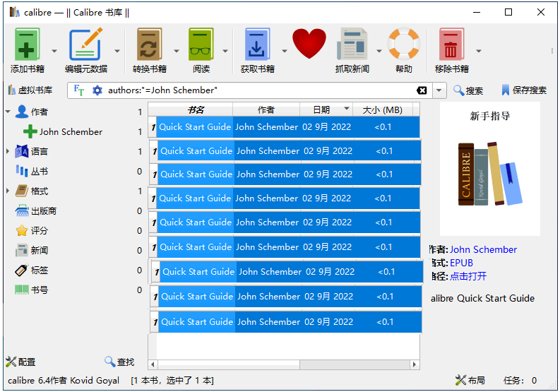Expand the Formats (格式) tree category
The height and width of the screenshot is (392, 560).
point(8,191)
